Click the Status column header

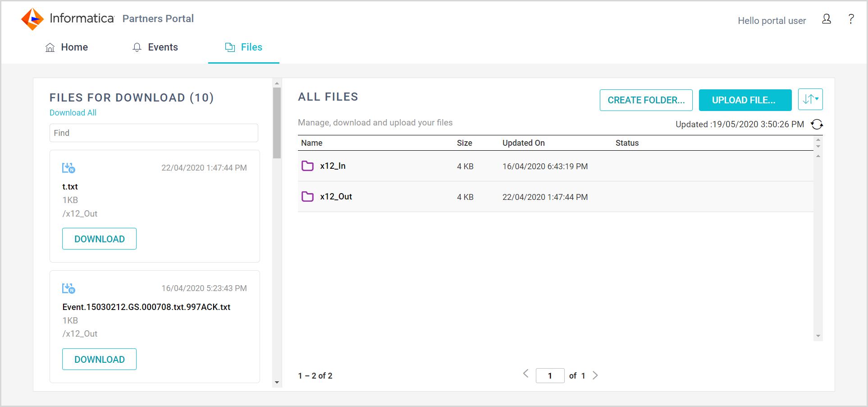(627, 143)
